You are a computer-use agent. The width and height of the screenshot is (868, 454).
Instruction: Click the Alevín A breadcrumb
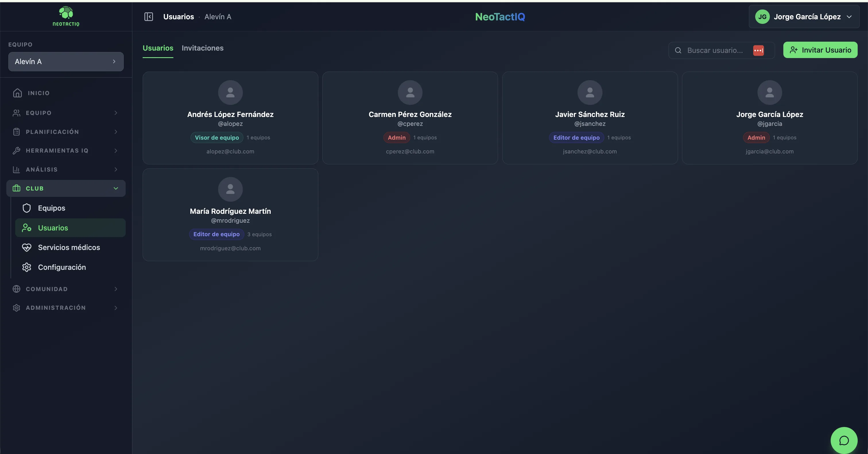(x=218, y=17)
